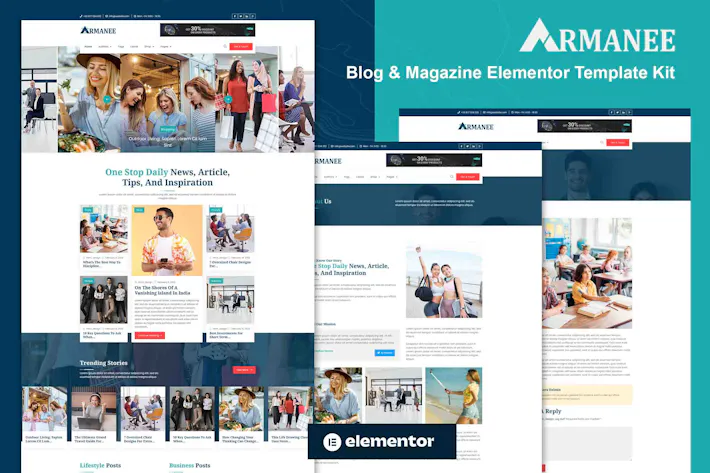
Task: Select Tags in the left mockup navigation
Action: [121, 47]
